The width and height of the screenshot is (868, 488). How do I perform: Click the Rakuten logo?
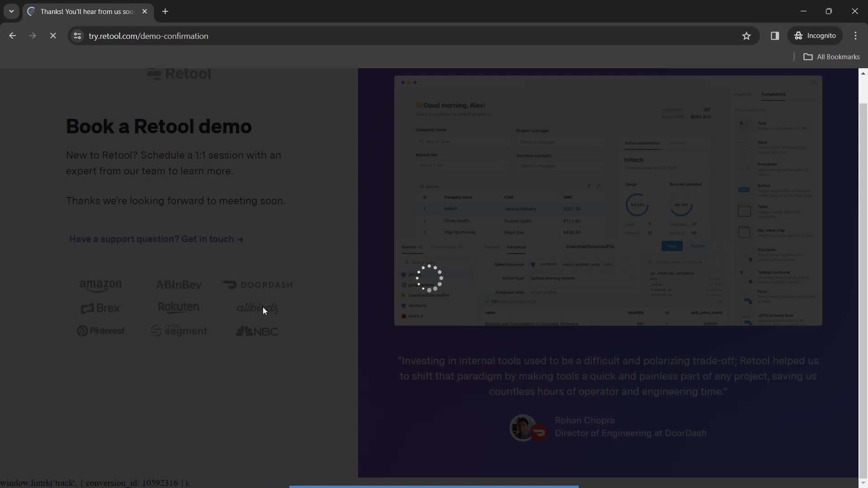(179, 307)
